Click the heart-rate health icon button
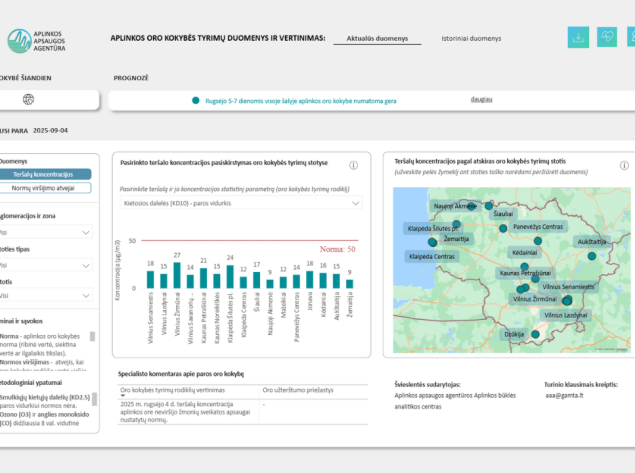The width and height of the screenshot is (635, 473). click(607, 37)
